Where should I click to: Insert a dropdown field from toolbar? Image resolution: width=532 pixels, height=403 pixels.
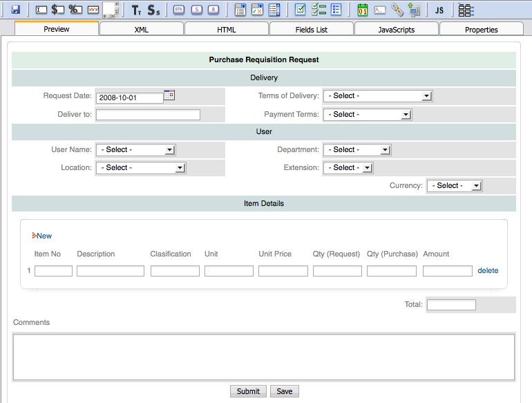coord(240,10)
